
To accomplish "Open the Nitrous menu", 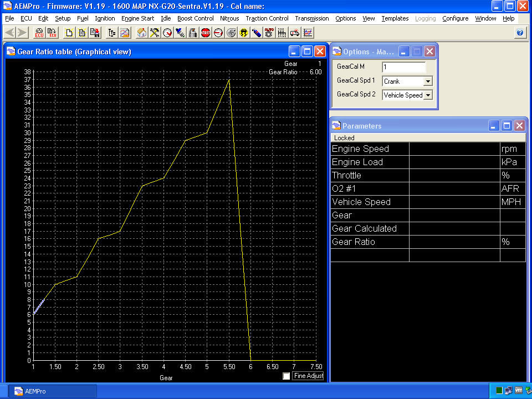I will [229, 18].
